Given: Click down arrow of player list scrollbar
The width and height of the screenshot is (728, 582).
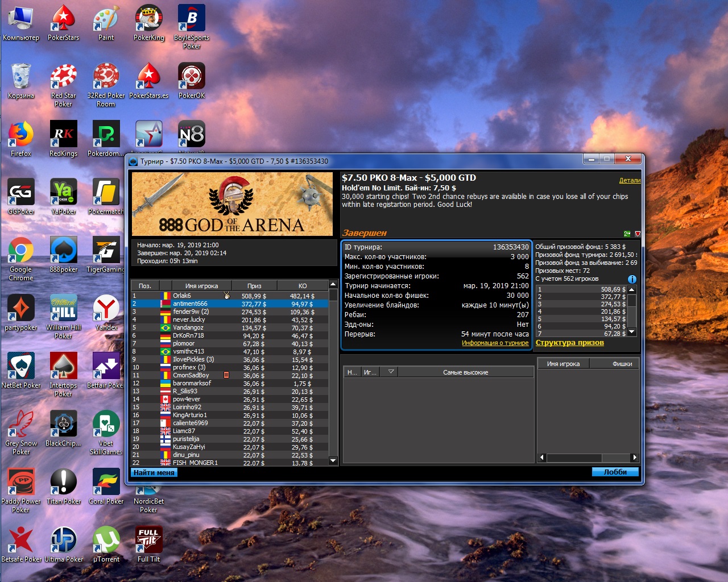Looking at the screenshot, I should [x=333, y=461].
